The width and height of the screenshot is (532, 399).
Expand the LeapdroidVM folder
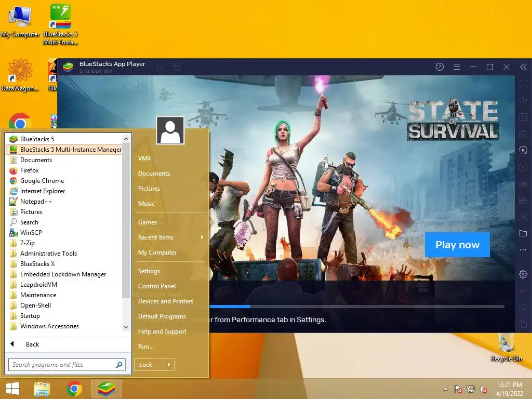[63, 285]
